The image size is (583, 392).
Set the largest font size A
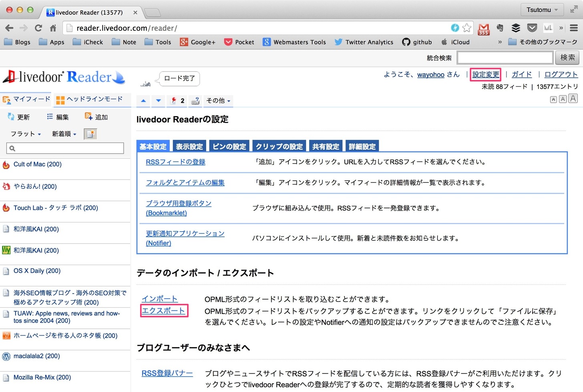(573, 98)
